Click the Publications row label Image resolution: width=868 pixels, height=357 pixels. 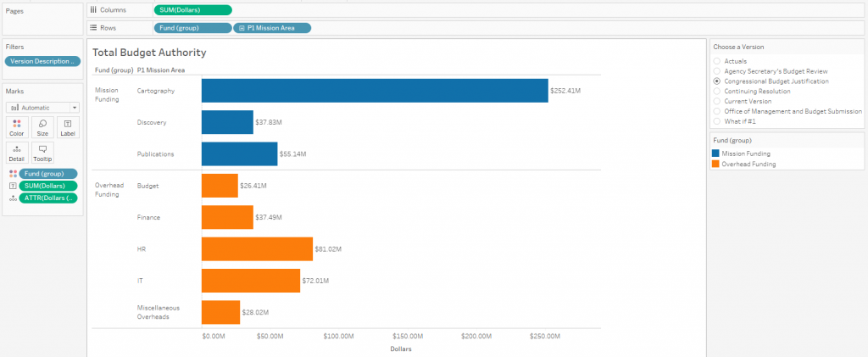pos(156,153)
